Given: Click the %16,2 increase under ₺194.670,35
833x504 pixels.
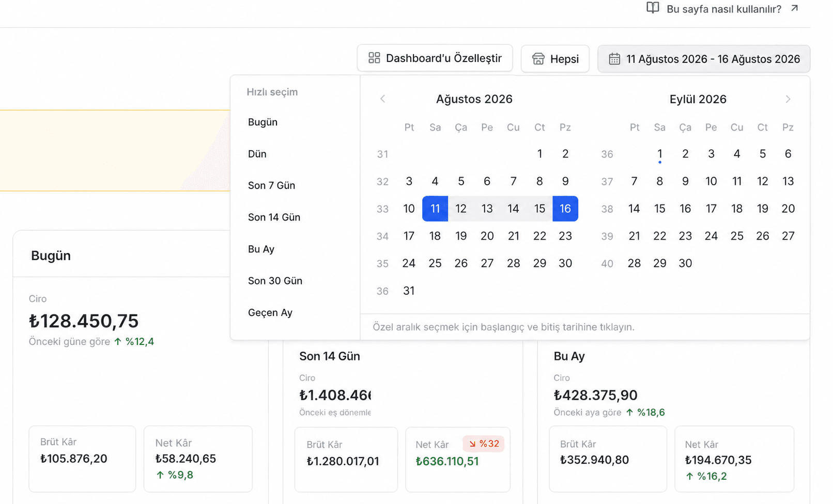Looking at the screenshot, I should point(706,476).
